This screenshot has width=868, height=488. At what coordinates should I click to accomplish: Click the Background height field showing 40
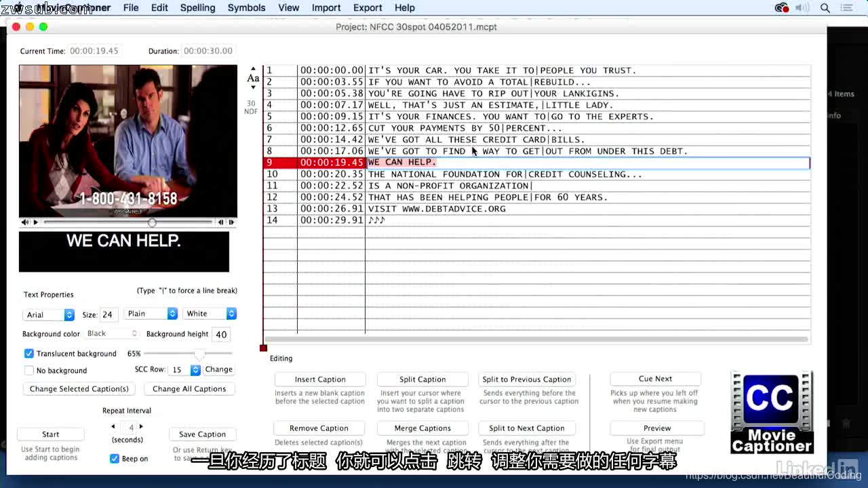pos(221,334)
